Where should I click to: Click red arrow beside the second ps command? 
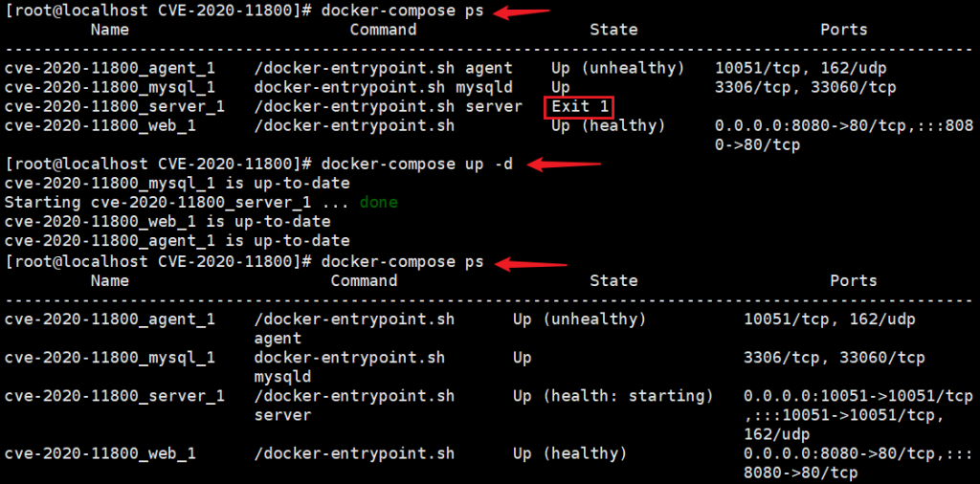[x=532, y=263]
